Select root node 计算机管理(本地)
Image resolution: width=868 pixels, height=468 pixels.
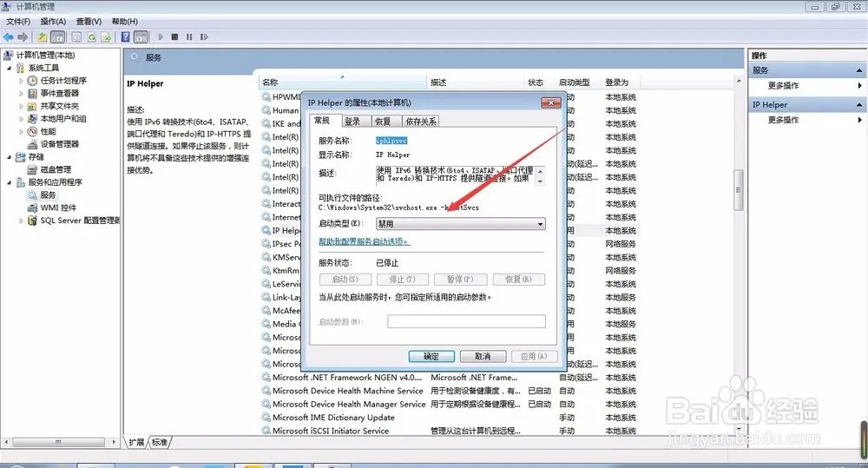click(x=45, y=55)
